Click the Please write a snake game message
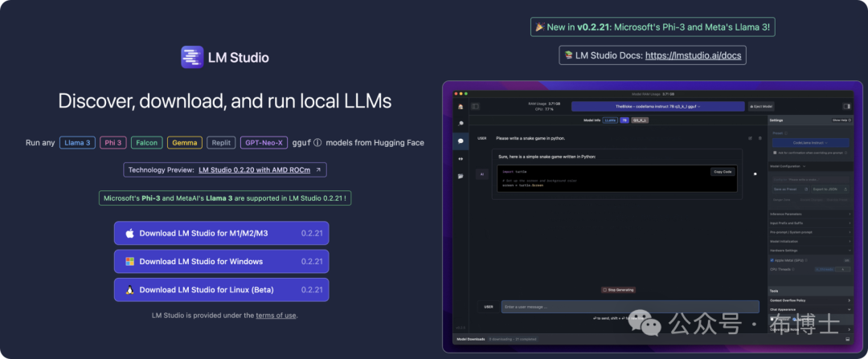The height and width of the screenshot is (359, 868). [x=530, y=137]
